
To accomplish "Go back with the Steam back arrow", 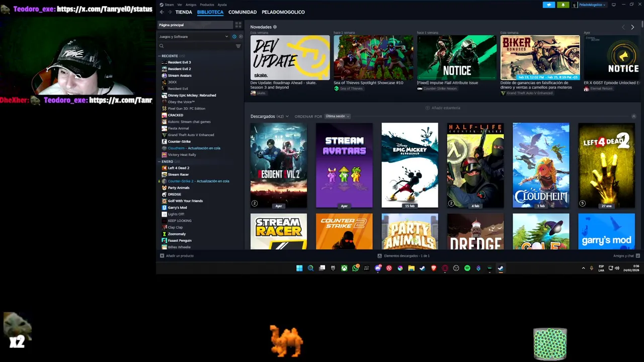I will [x=162, y=12].
